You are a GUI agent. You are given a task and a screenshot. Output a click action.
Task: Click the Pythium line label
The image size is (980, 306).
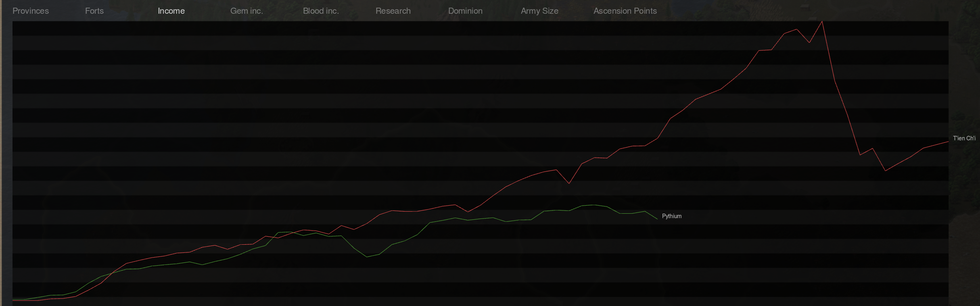point(672,216)
